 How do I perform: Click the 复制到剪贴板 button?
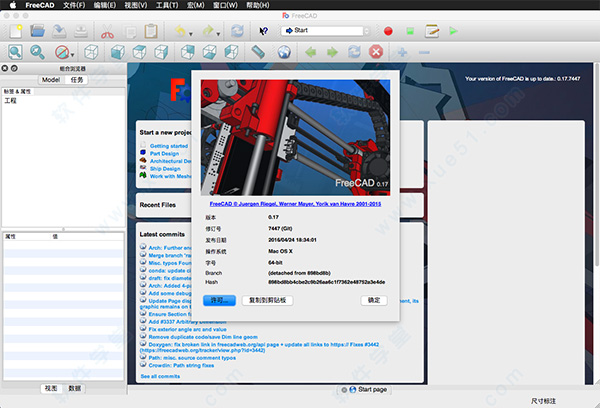pos(267,300)
